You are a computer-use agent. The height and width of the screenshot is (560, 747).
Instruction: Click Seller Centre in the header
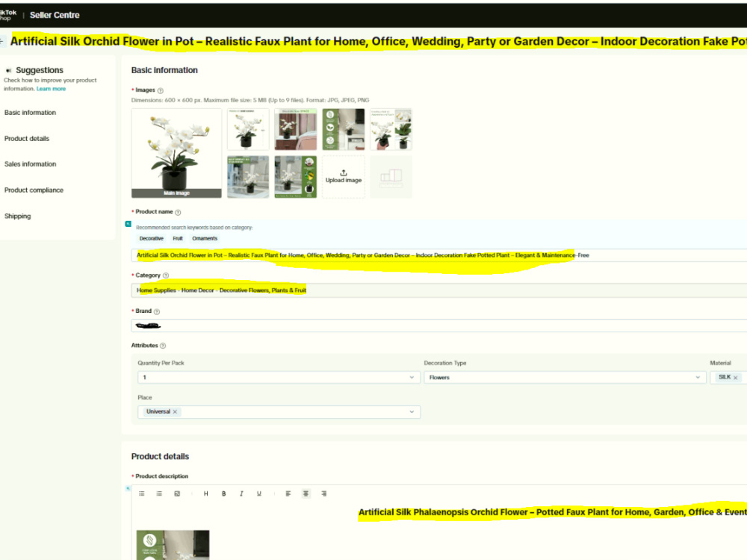pos(55,15)
